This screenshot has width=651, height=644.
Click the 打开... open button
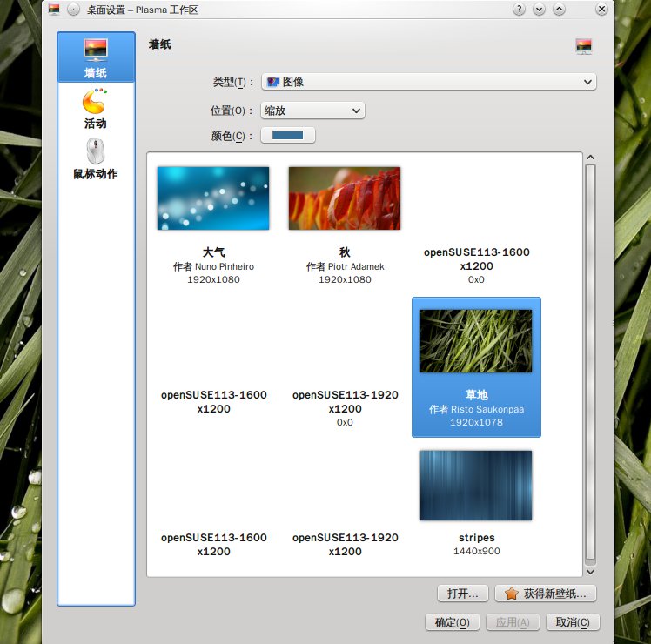pos(462,594)
